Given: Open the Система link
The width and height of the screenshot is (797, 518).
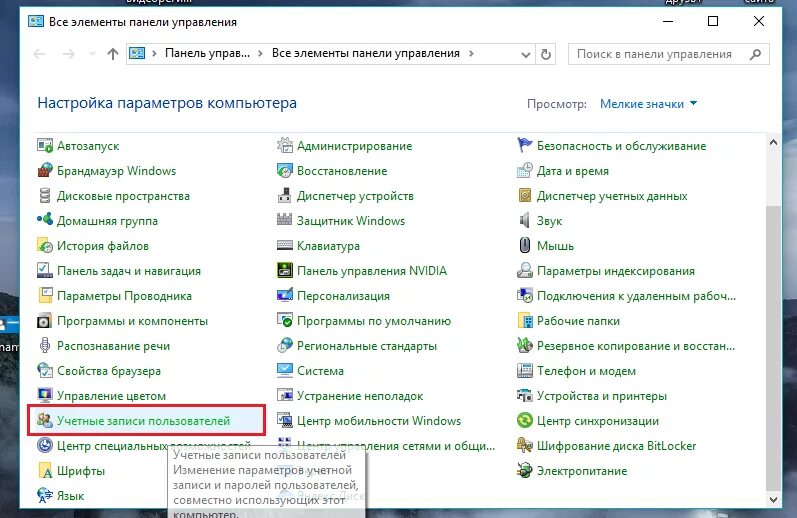Looking at the screenshot, I should (320, 371).
